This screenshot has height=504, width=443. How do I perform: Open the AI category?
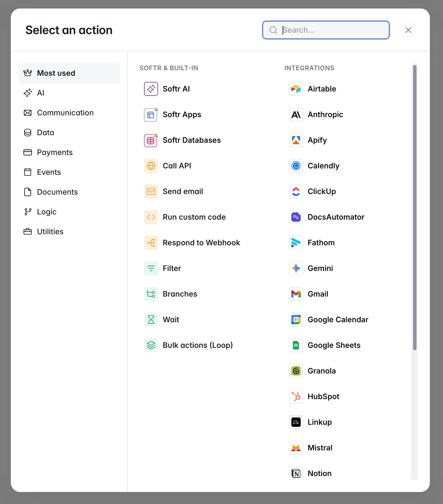(x=69, y=93)
